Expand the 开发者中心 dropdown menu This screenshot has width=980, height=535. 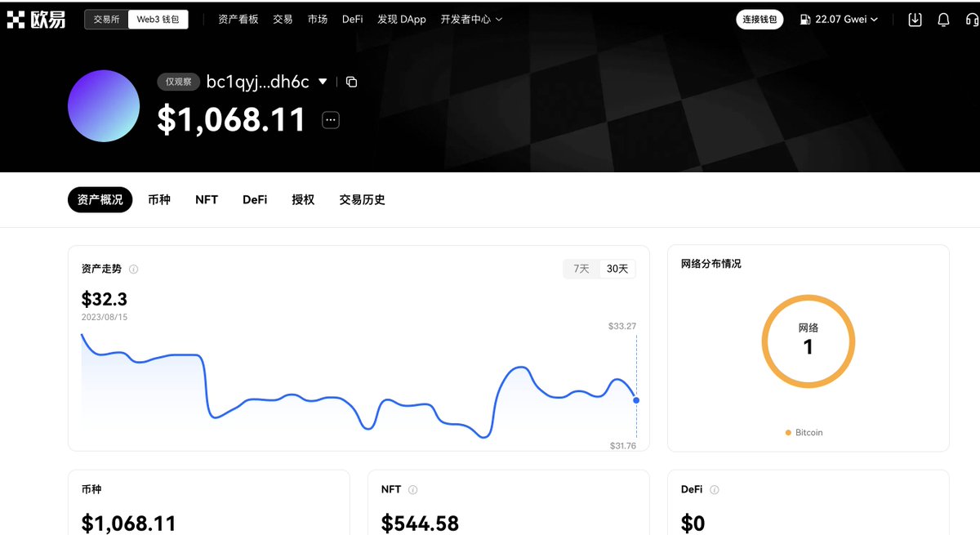click(471, 20)
